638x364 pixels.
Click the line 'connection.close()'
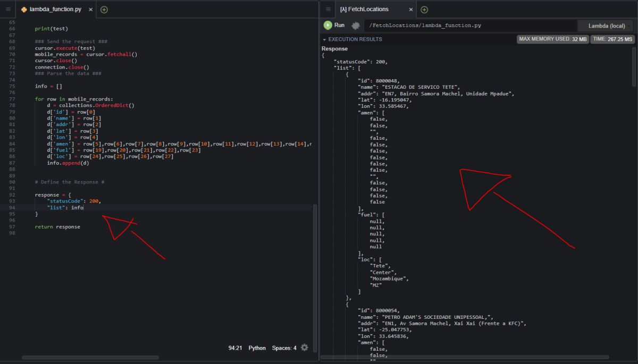click(x=62, y=67)
